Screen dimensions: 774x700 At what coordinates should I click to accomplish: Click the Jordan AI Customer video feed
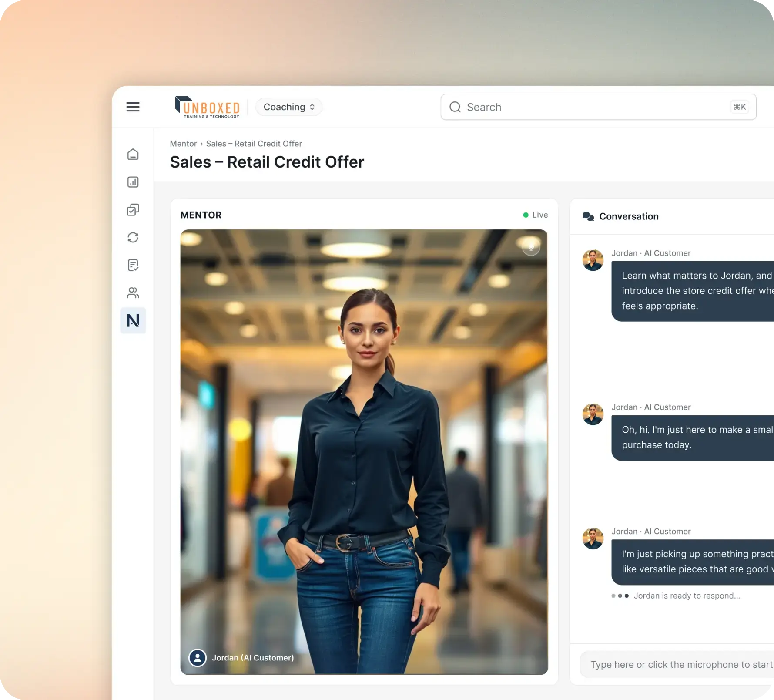point(364,452)
